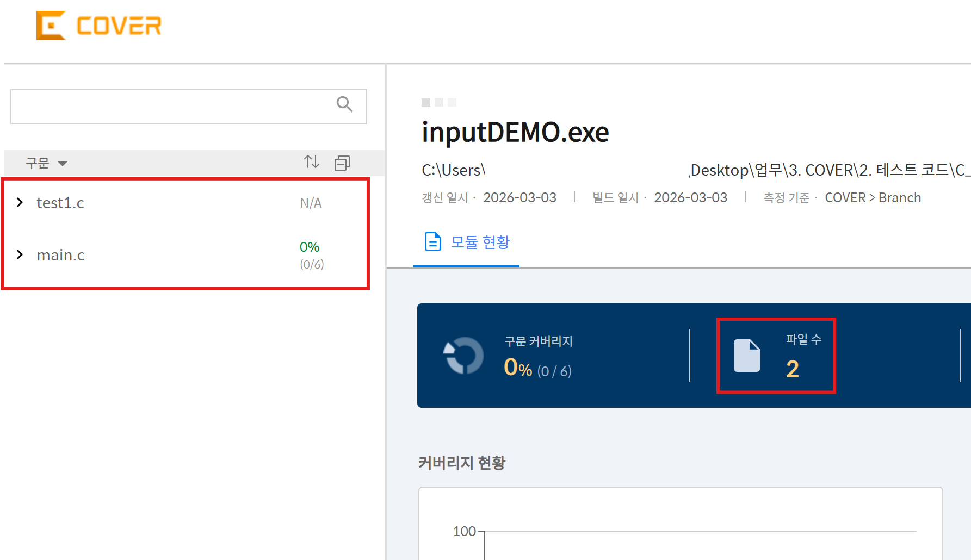Click the collapse-all tree icon

pyautogui.click(x=342, y=163)
